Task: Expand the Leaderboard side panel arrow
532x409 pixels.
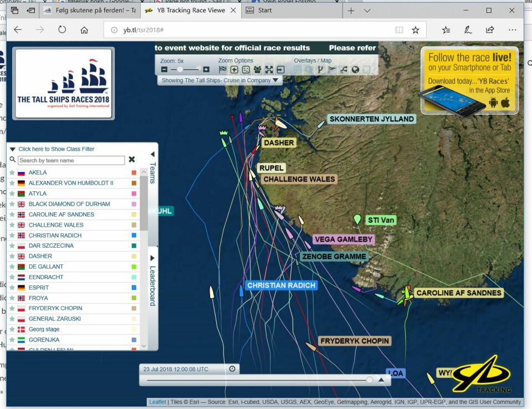Action: click(153, 258)
